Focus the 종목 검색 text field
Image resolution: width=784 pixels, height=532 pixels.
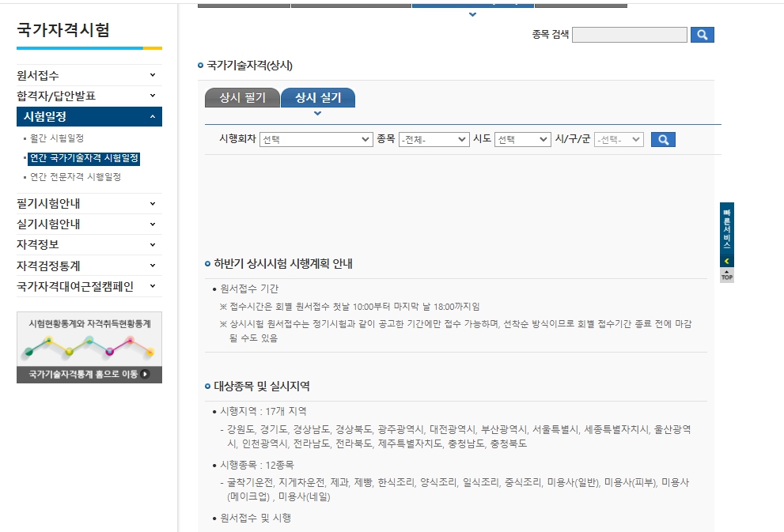[x=629, y=35]
